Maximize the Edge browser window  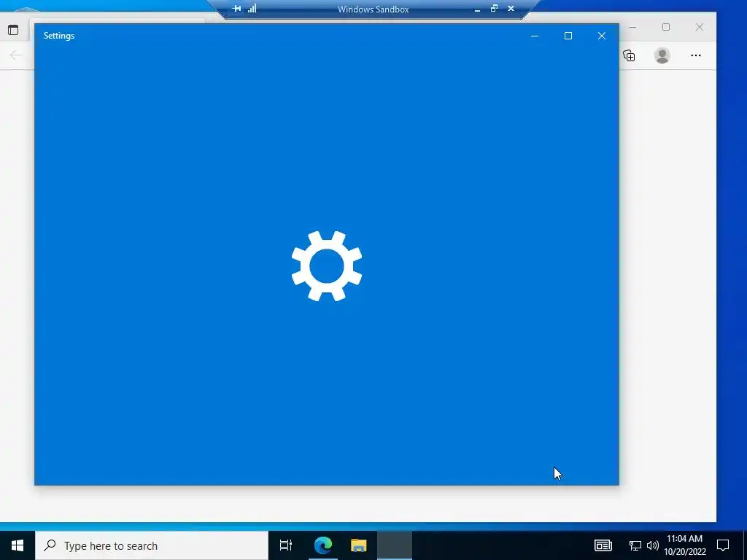point(666,27)
